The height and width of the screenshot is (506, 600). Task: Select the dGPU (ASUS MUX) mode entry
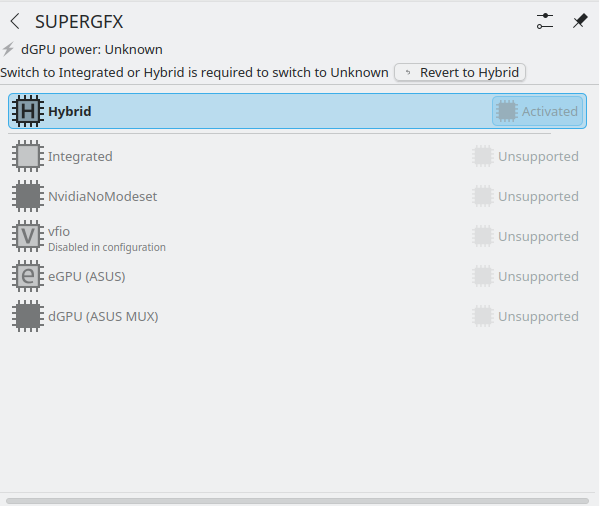point(103,316)
